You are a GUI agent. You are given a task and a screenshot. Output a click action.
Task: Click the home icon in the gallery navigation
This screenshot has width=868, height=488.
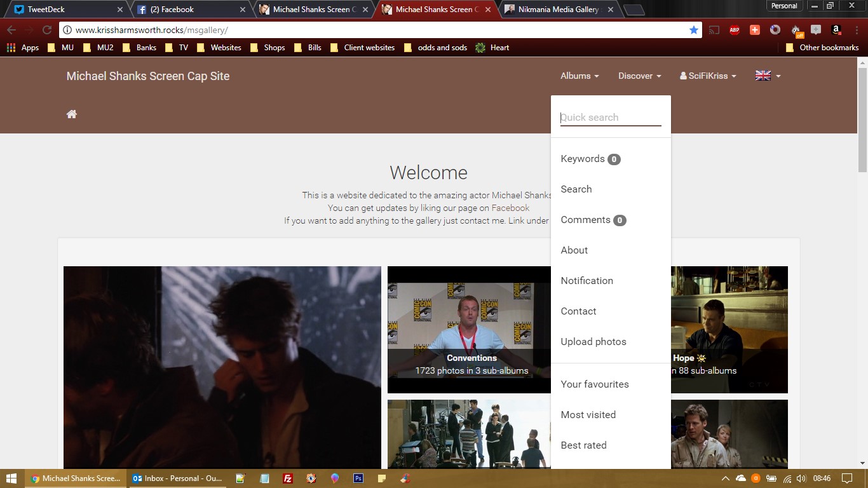coord(71,114)
